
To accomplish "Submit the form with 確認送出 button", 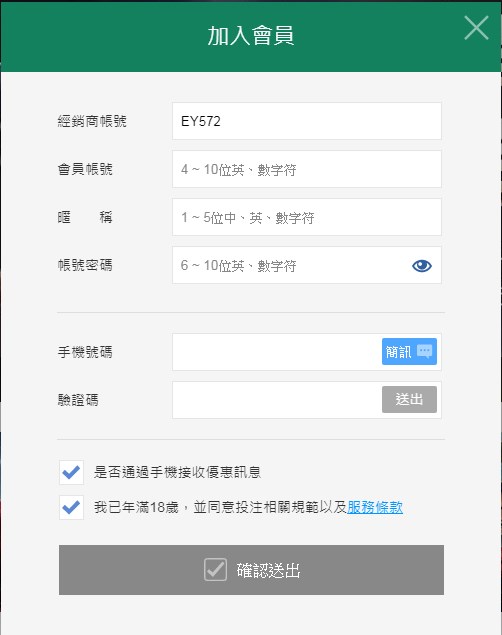I will (x=251, y=570).
